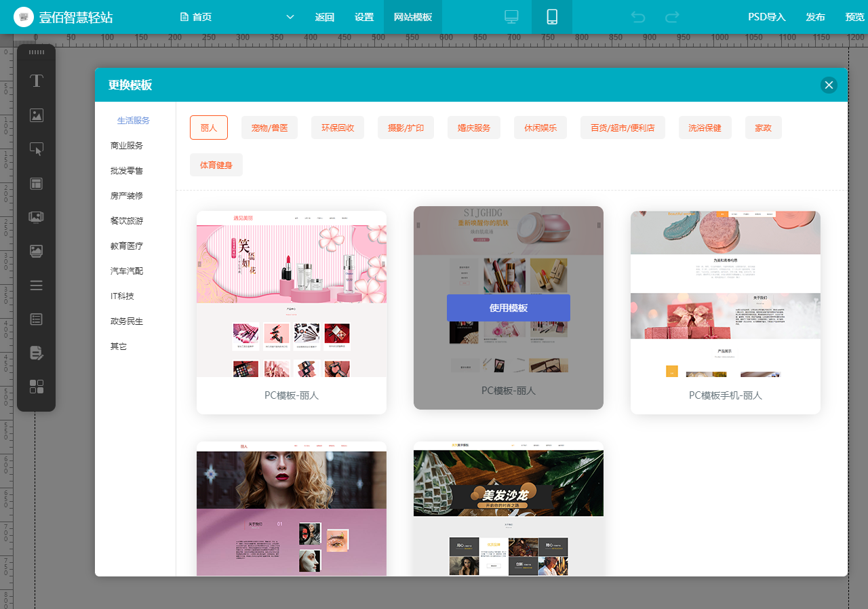
Task: Open the pink lipstick PC模板-丽人 thumbnail
Action: 292,294
